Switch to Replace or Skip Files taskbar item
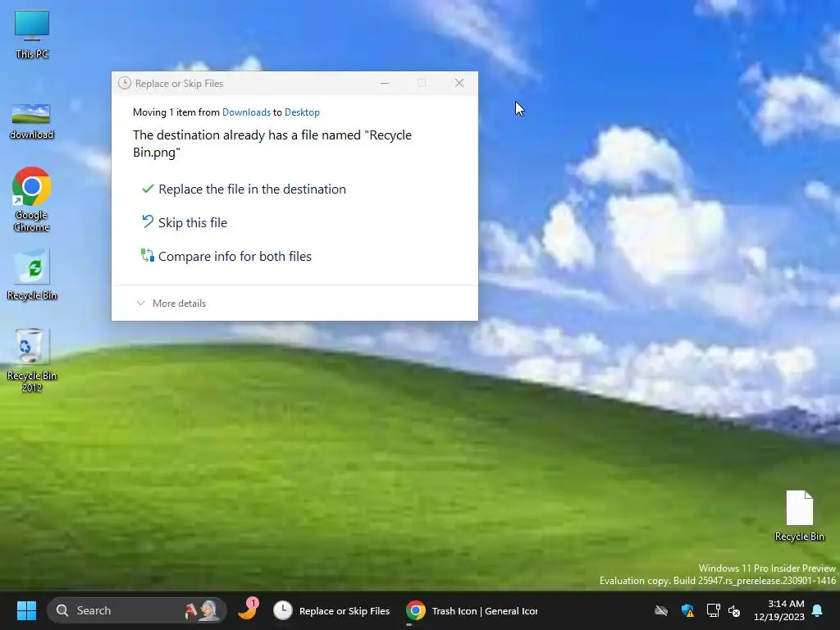This screenshot has width=840, height=630. click(x=331, y=610)
